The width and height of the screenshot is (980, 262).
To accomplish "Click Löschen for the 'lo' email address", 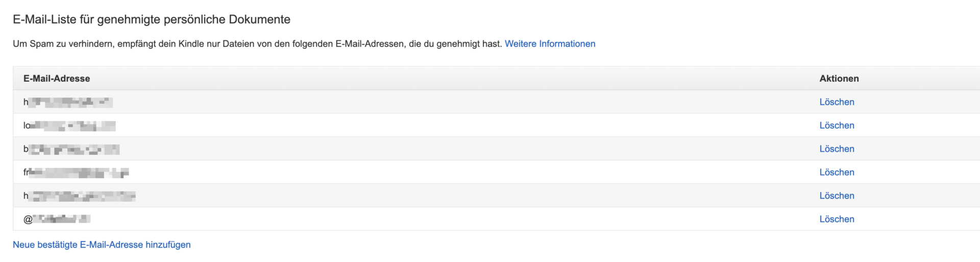I will click(x=837, y=126).
